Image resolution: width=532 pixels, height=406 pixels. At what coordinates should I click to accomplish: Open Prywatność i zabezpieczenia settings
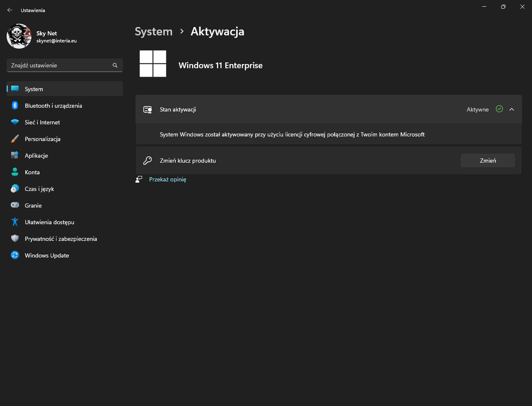[x=64, y=239]
